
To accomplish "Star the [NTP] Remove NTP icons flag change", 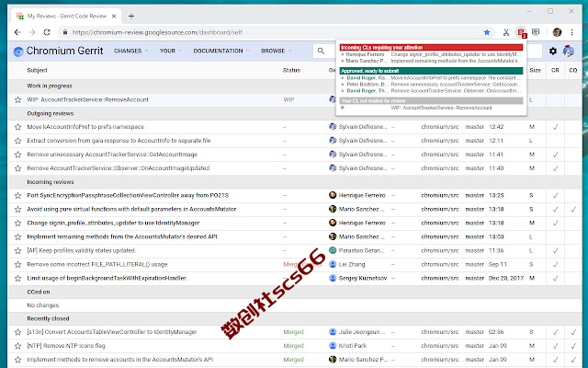I will pos(17,346).
